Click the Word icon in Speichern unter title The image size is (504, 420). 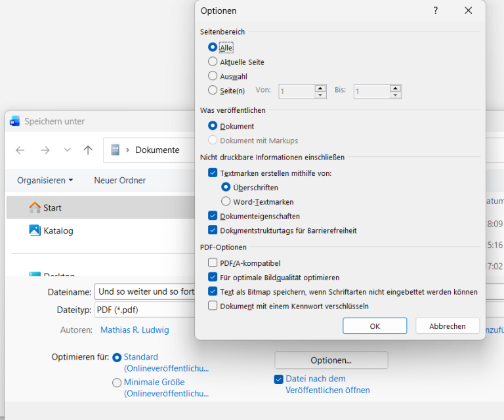click(x=15, y=121)
